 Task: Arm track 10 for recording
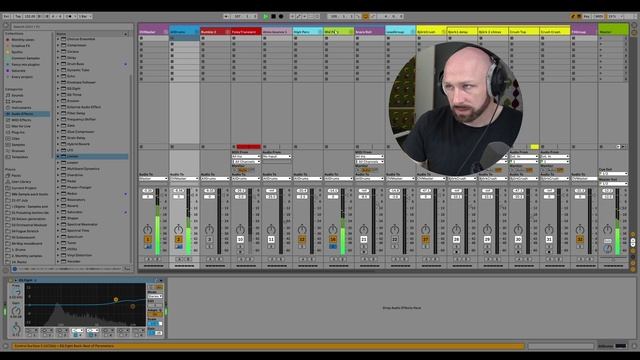coord(240,252)
